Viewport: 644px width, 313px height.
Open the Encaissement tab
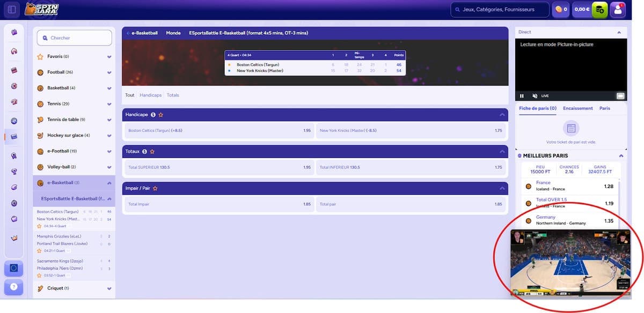tap(577, 108)
